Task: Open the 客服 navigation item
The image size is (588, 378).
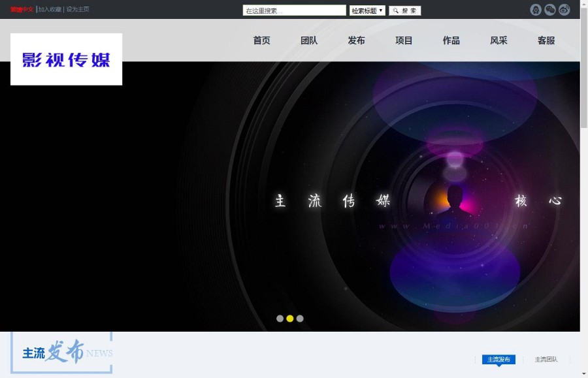Action: click(x=546, y=40)
